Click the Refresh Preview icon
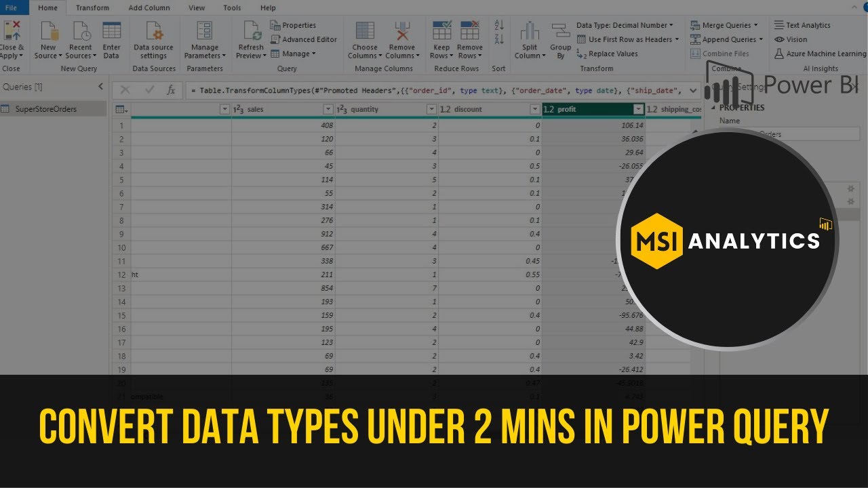The width and height of the screenshot is (868, 488). click(250, 31)
